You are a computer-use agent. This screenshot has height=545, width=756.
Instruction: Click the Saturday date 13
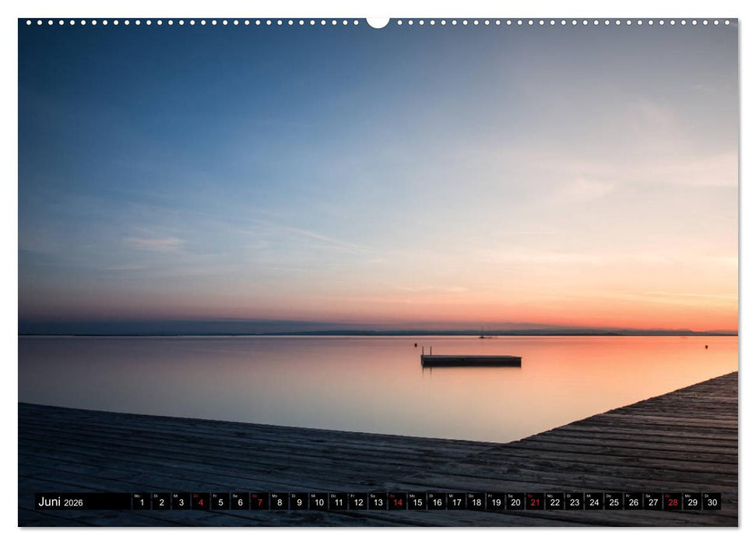pyautogui.click(x=378, y=503)
